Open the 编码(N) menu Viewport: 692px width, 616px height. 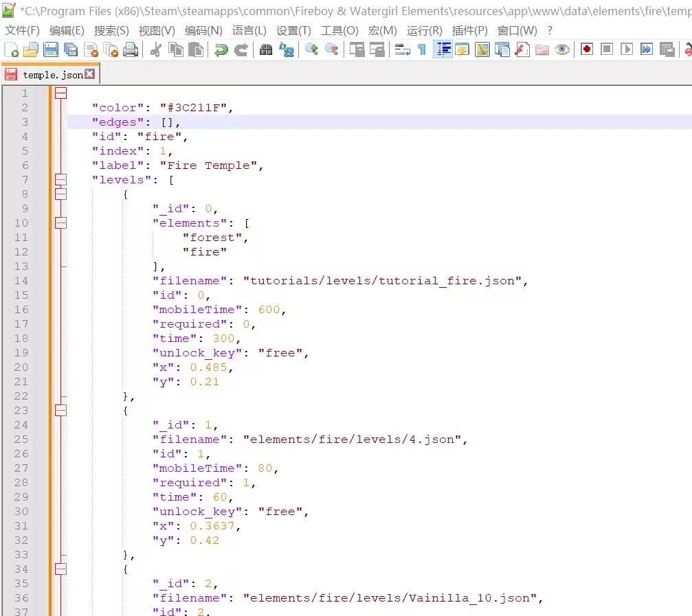[x=203, y=30]
